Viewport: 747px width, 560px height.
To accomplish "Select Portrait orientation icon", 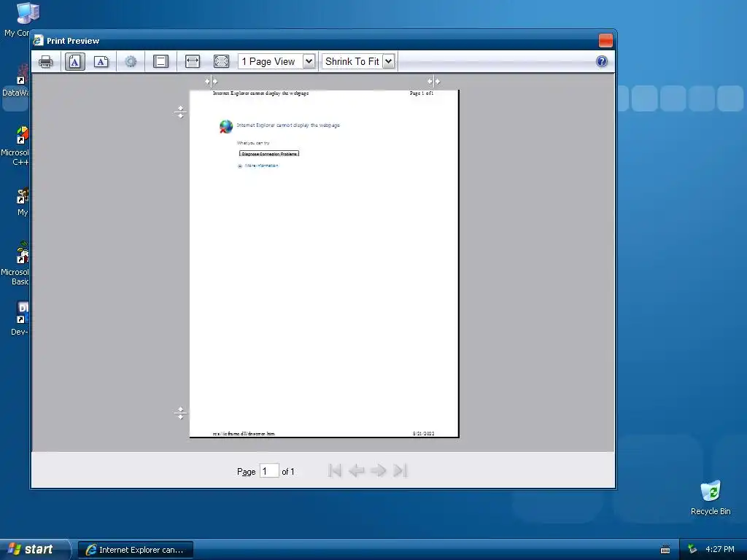I will click(75, 61).
